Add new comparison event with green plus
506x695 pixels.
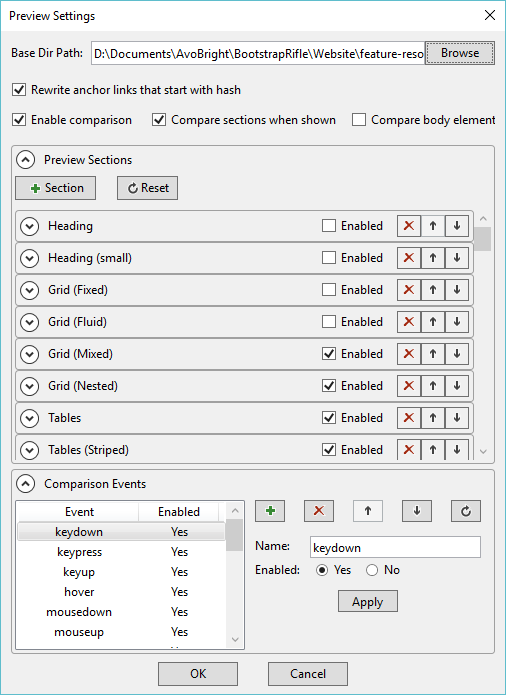tap(270, 511)
